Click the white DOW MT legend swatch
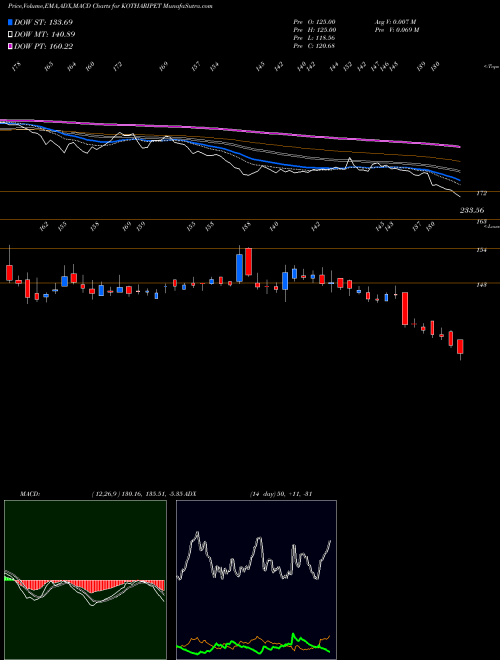The width and height of the screenshot is (500, 660). [x=10, y=35]
